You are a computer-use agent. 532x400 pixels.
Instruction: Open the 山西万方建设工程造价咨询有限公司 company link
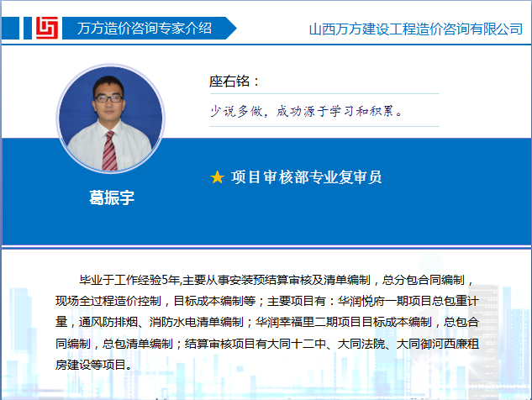point(415,29)
